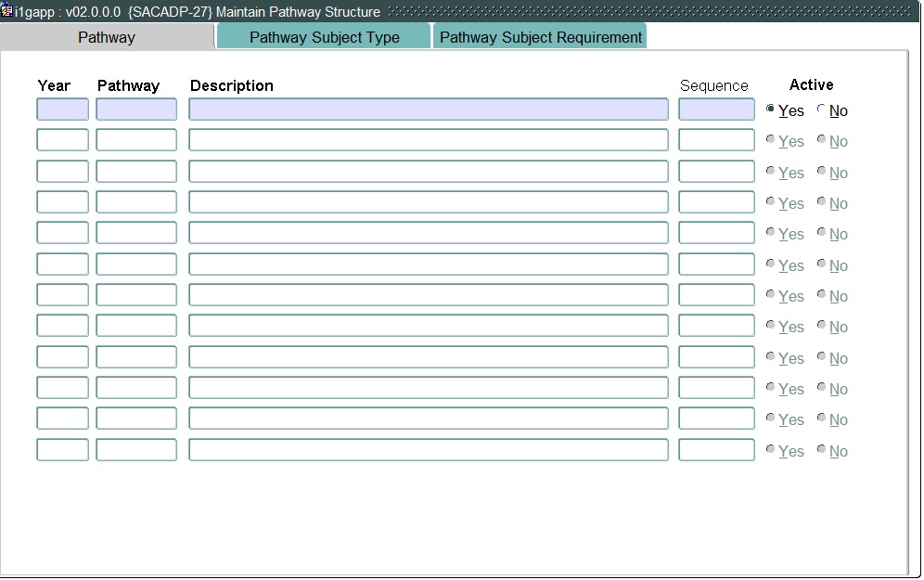The width and height of the screenshot is (924, 580).
Task: Select No for Active in first row
Action: point(821,110)
